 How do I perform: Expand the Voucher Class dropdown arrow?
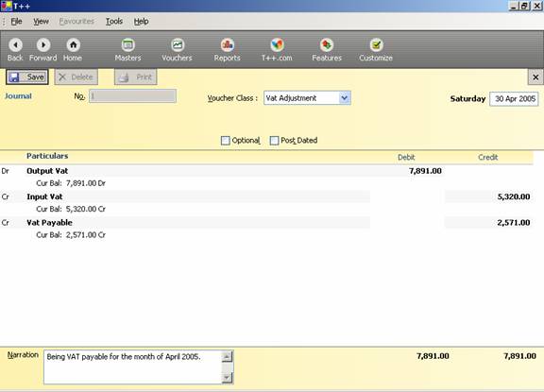coord(345,98)
